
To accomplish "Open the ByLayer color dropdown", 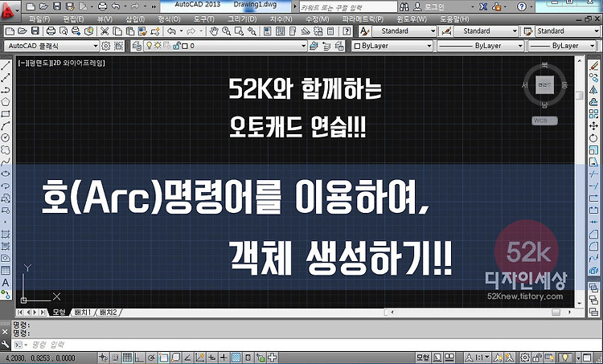I will [x=392, y=46].
